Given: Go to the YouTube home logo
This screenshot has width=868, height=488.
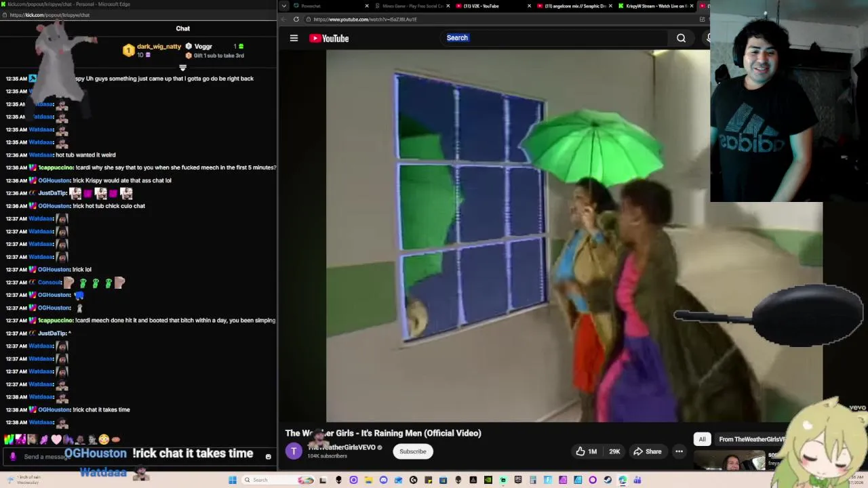Looking at the screenshot, I should (329, 38).
